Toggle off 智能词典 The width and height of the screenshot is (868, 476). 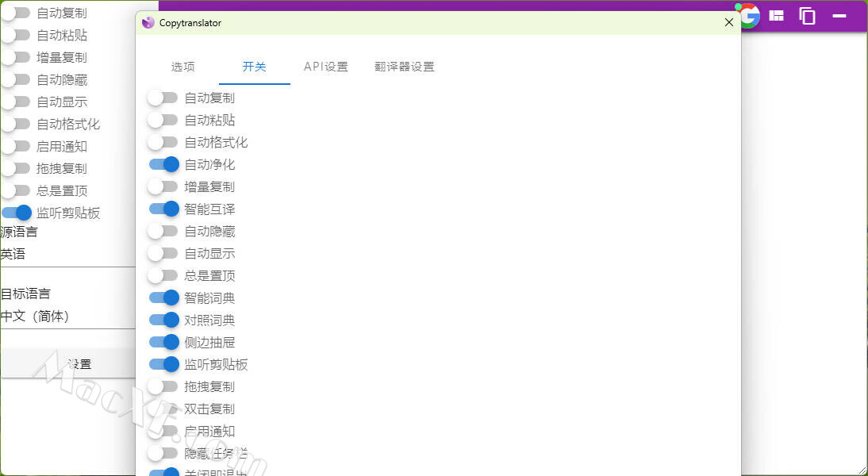click(163, 298)
